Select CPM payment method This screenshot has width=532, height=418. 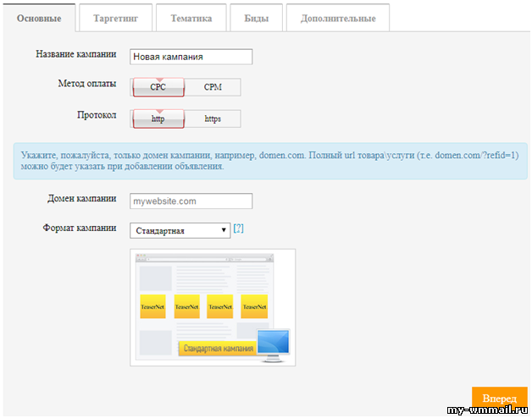coord(213,87)
